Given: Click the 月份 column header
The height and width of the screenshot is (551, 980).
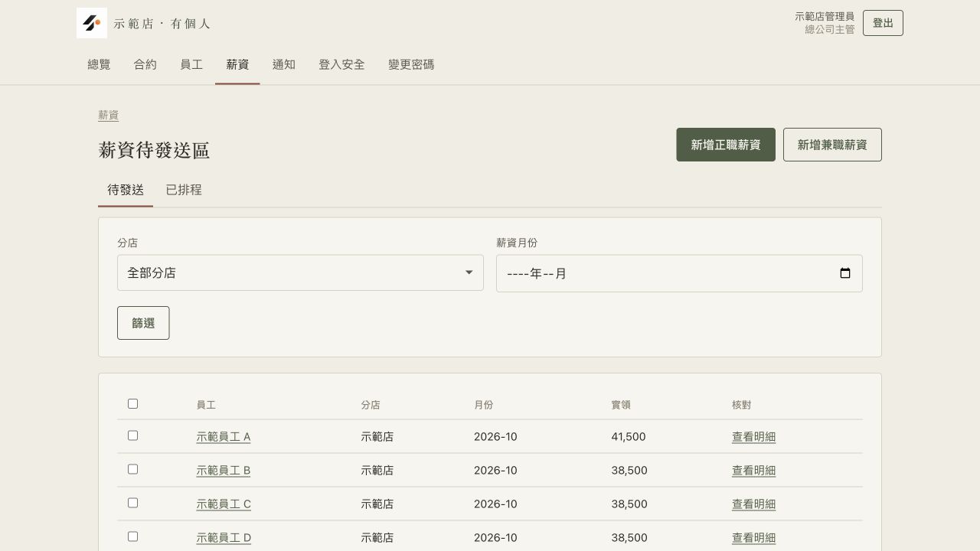Looking at the screenshot, I should [484, 405].
